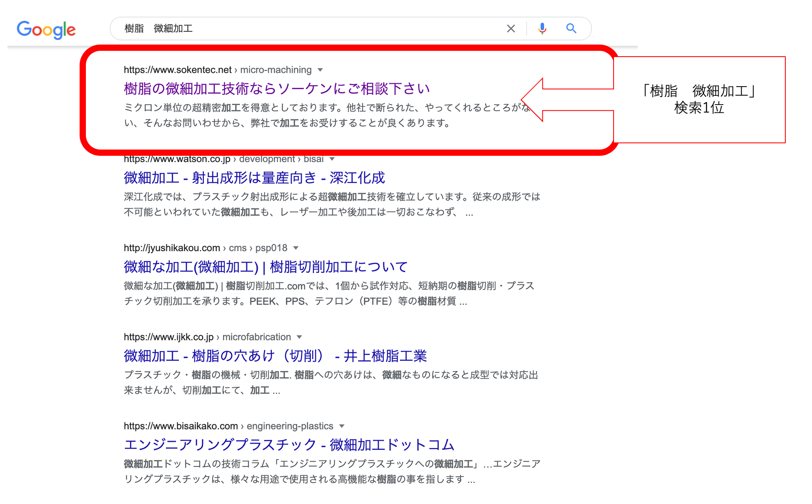Expand dropdown arrow next to jyushikakou.com URL

click(296, 248)
